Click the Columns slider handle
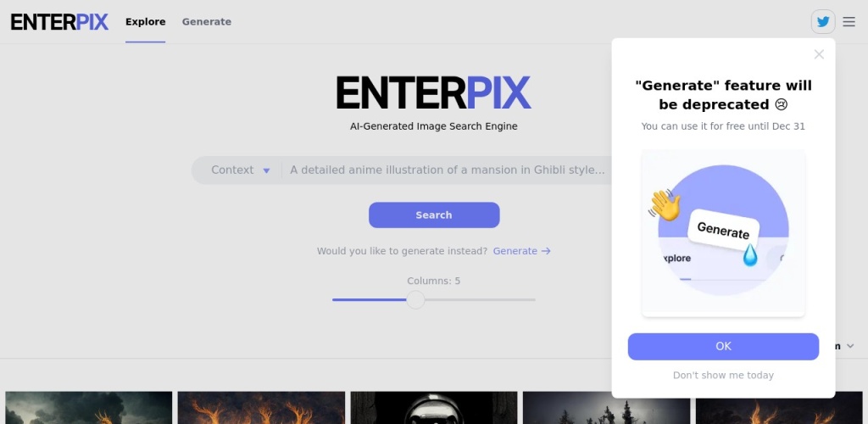The height and width of the screenshot is (424, 868). (x=415, y=299)
